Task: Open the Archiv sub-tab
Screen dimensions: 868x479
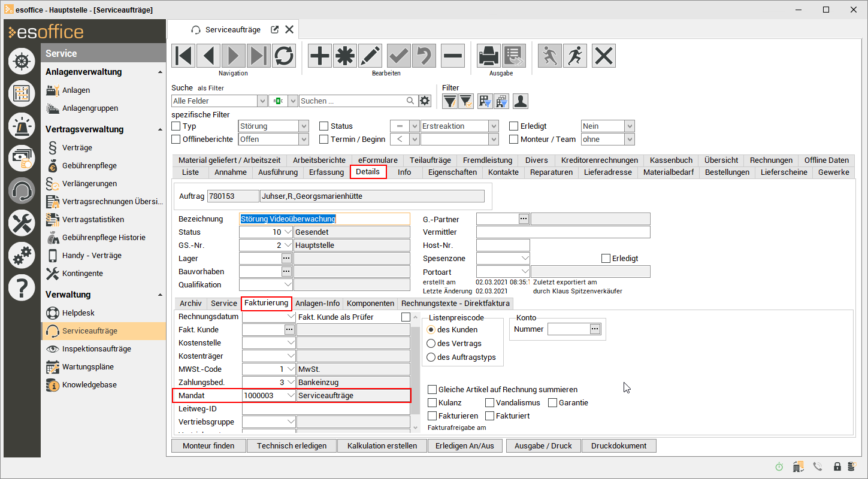Action: click(191, 304)
